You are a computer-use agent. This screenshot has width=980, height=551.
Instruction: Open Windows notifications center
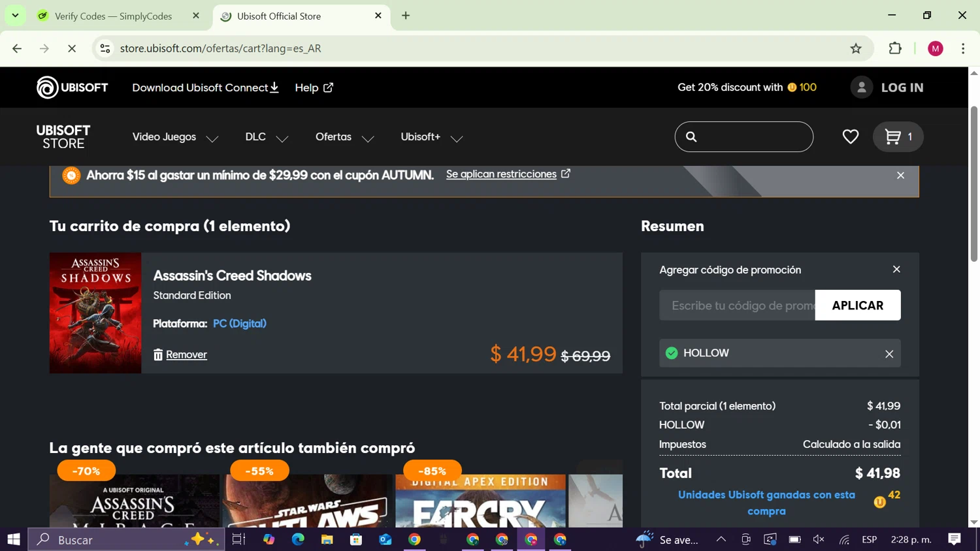955,539
